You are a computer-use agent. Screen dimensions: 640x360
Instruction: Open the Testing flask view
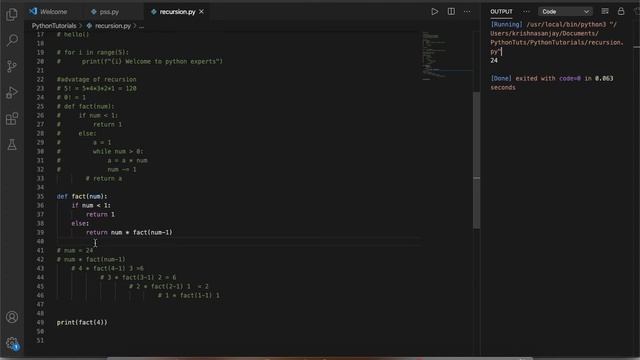[x=12, y=144]
